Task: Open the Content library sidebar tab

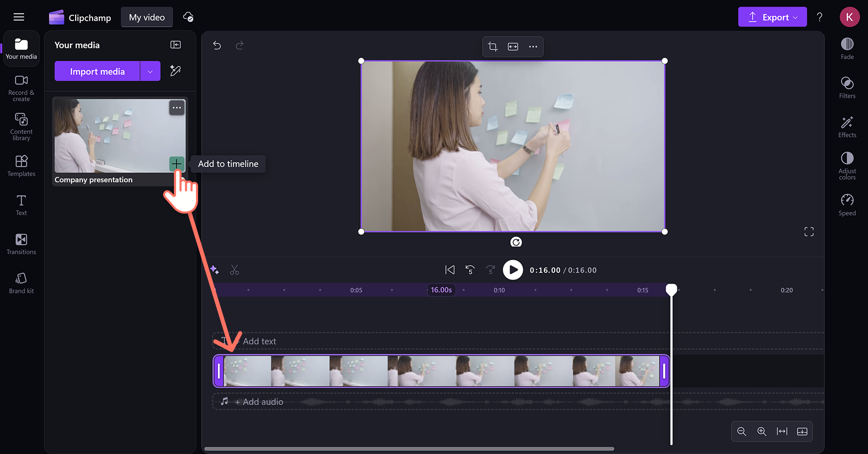Action: [21, 127]
